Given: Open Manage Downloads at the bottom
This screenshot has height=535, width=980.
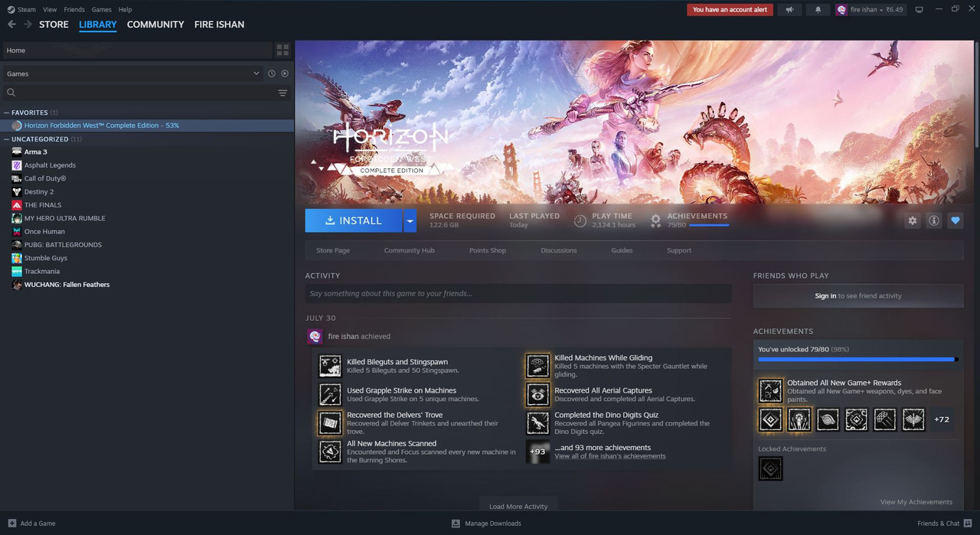Looking at the screenshot, I should 486,524.
